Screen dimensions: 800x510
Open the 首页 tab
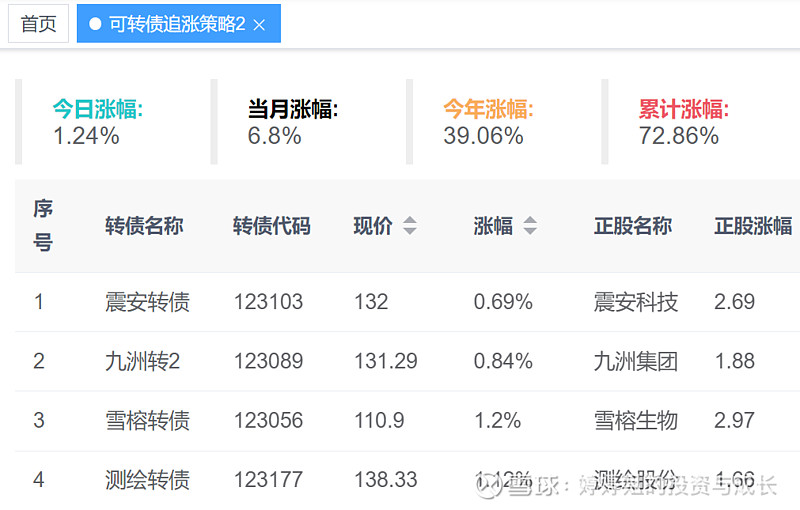point(38,23)
